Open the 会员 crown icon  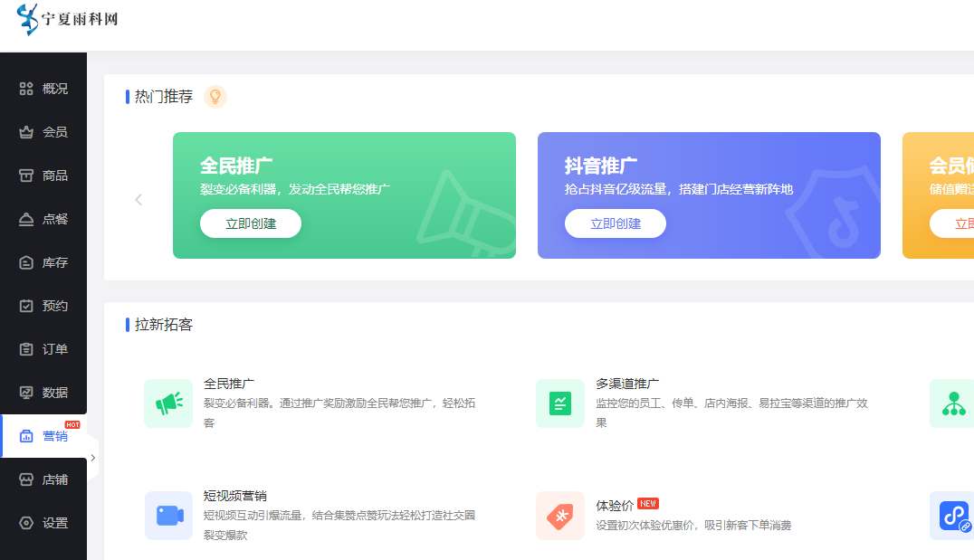(x=26, y=132)
